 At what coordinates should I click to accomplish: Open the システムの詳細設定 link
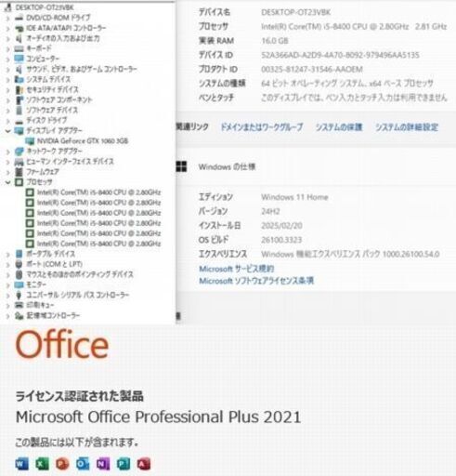[407, 127]
